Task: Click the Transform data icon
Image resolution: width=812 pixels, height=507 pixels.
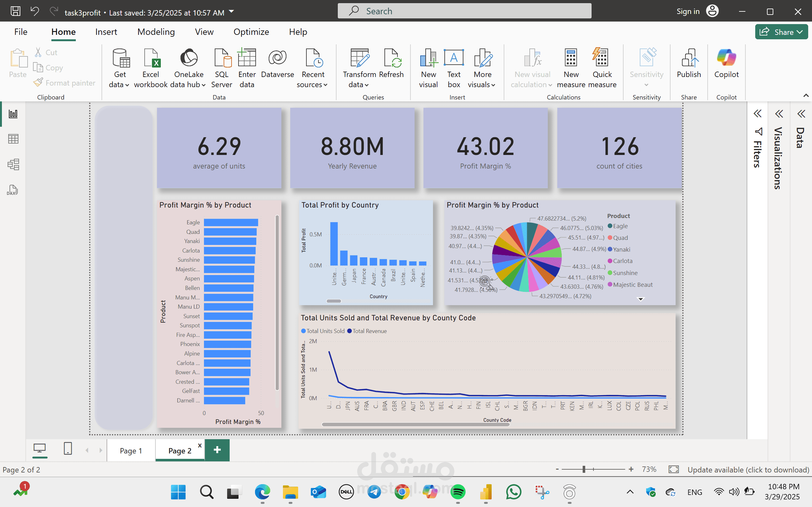Action: tap(359, 58)
